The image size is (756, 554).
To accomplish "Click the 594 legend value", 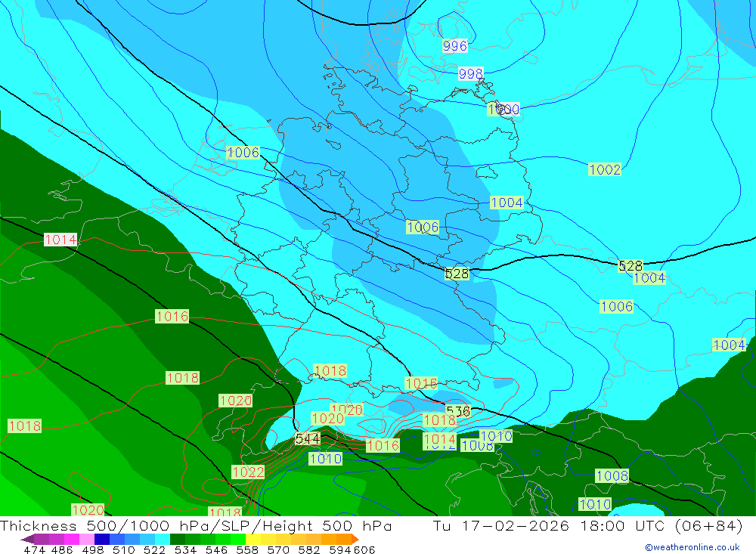I will tap(340, 549).
